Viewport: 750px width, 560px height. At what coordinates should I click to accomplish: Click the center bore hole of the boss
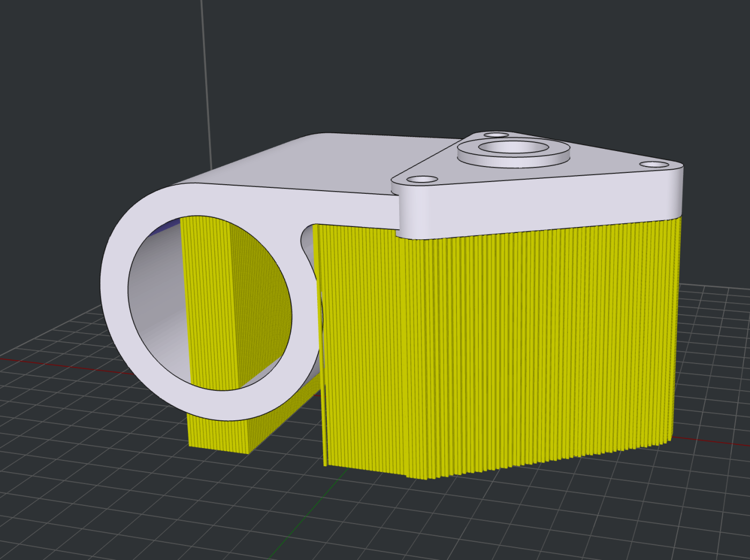click(513, 146)
